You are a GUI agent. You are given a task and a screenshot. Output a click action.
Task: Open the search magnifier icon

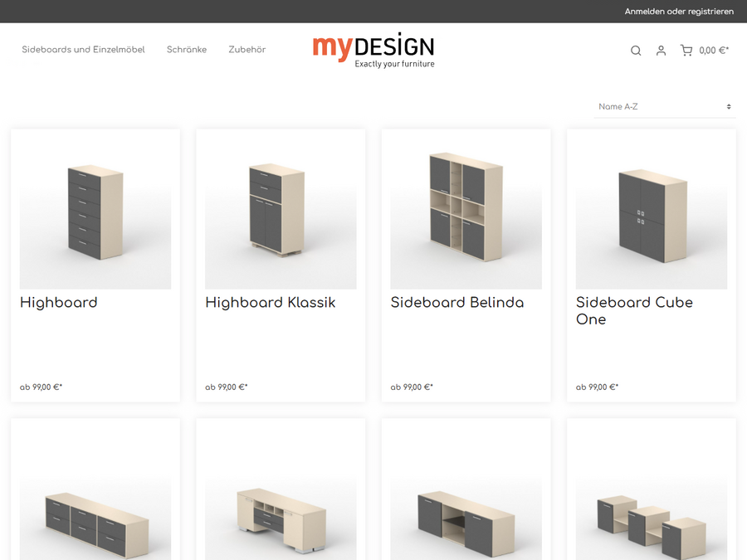[x=636, y=51]
